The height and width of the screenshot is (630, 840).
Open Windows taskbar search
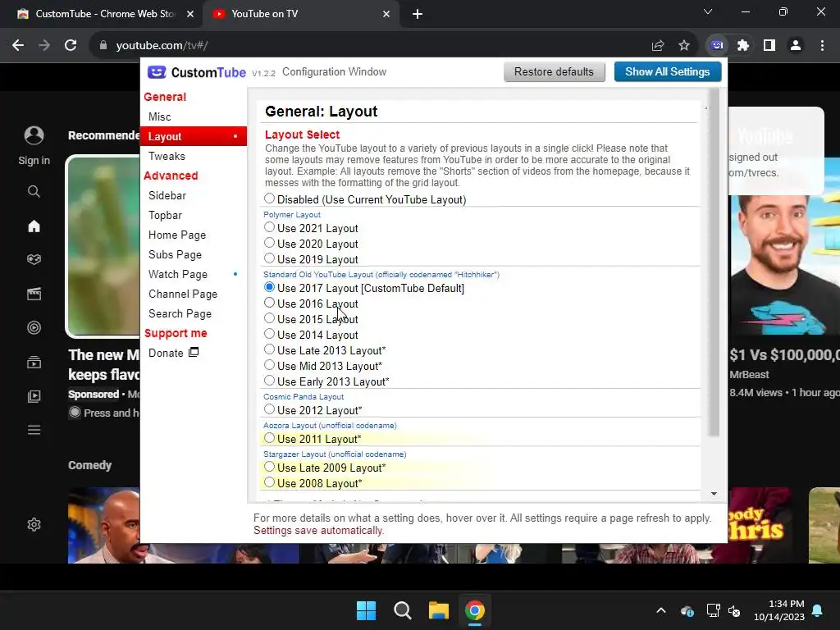402,610
